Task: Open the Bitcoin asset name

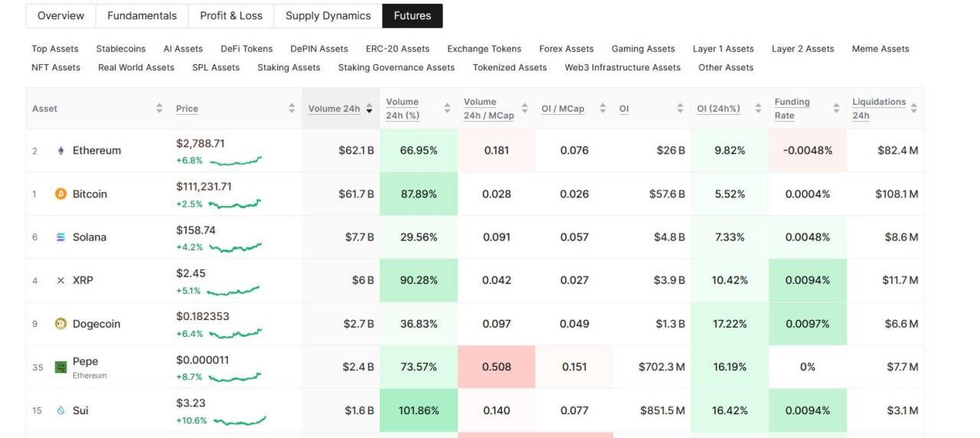Action: [x=90, y=194]
